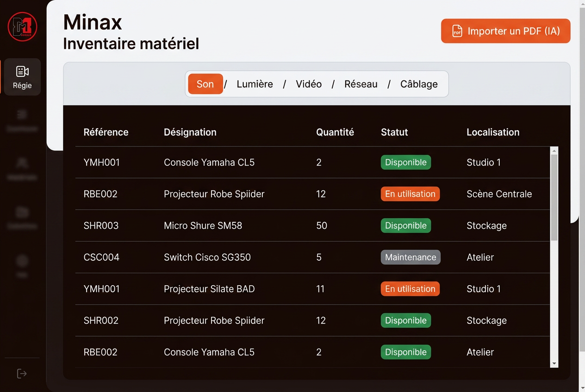Open the Régie sidebar section
This screenshot has height=392, width=585.
(22, 77)
